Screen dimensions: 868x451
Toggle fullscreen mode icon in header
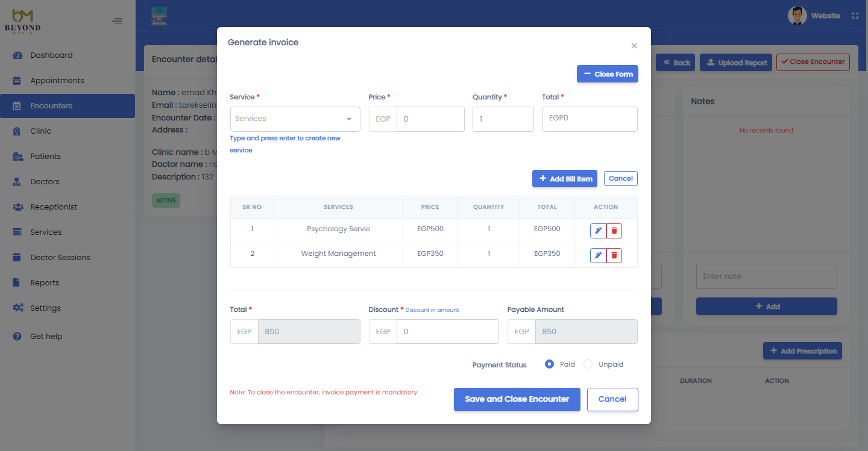tap(855, 16)
